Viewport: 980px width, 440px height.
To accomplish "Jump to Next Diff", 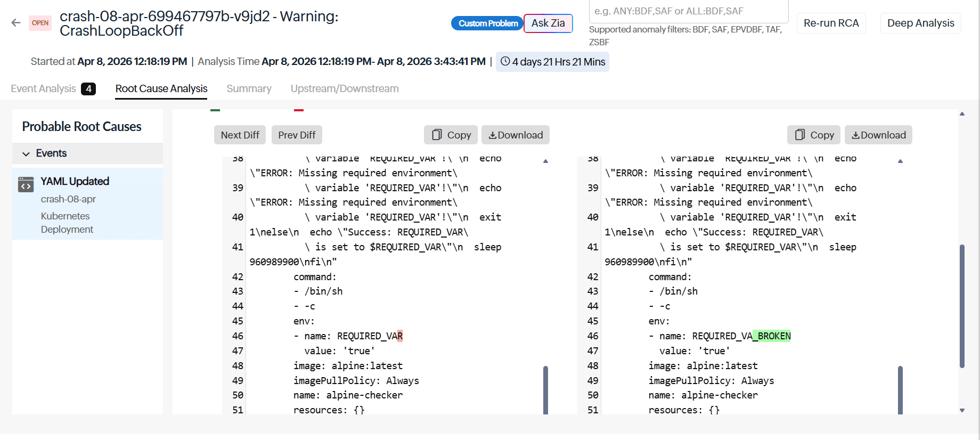I will tap(240, 135).
